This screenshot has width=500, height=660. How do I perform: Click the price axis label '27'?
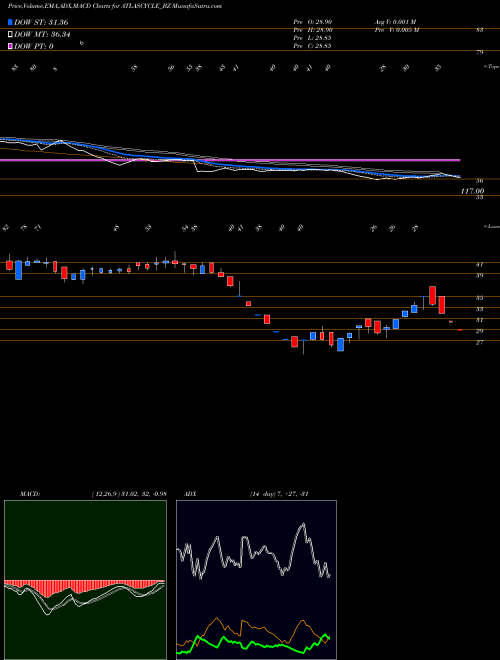pyautogui.click(x=479, y=343)
